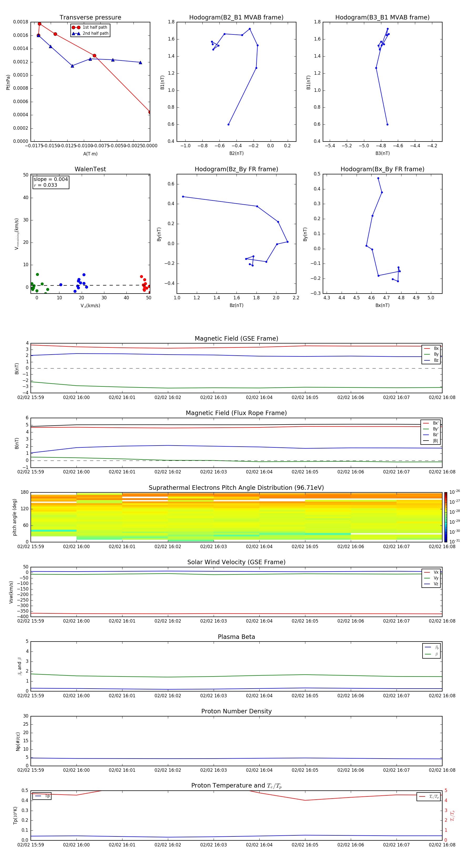Click the 'By' legend entry in GSE field plot
Image resolution: width=473 pixels, height=868 pixels.
click(431, 354)
